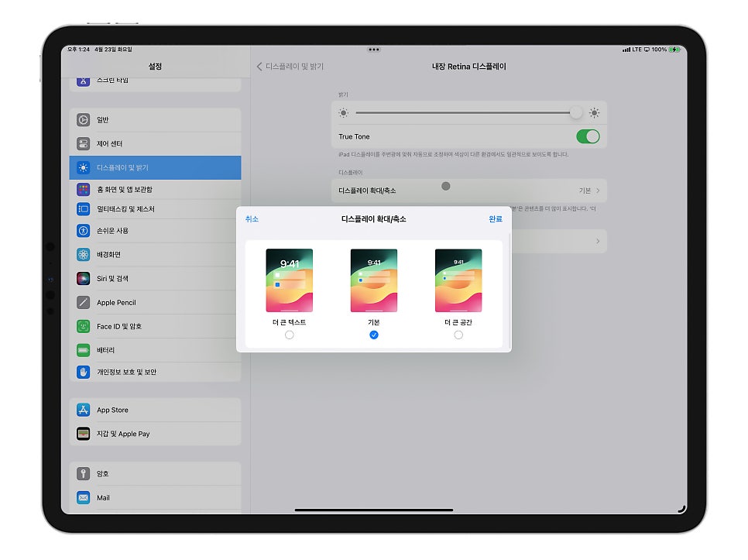Tap the cellular signal bars in status bar
The width and height of the screenshot is (748, 560).
(x=626, y=49)
